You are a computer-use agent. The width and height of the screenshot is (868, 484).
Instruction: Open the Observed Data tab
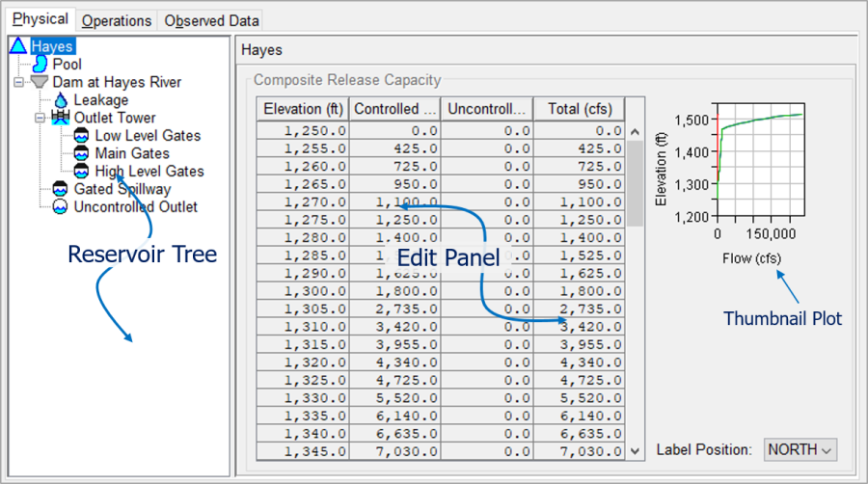pyautogui.click(x=211, y=20)
